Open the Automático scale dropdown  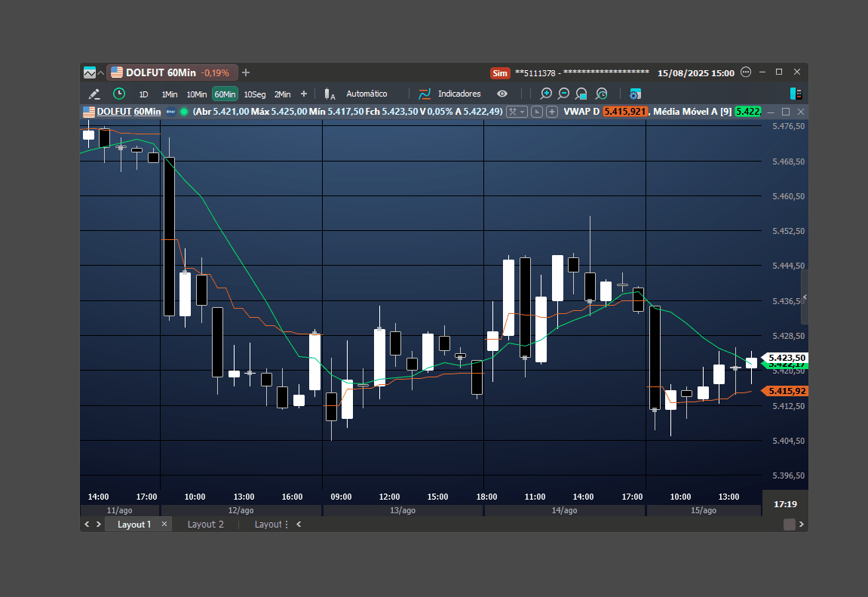(367, 94)
